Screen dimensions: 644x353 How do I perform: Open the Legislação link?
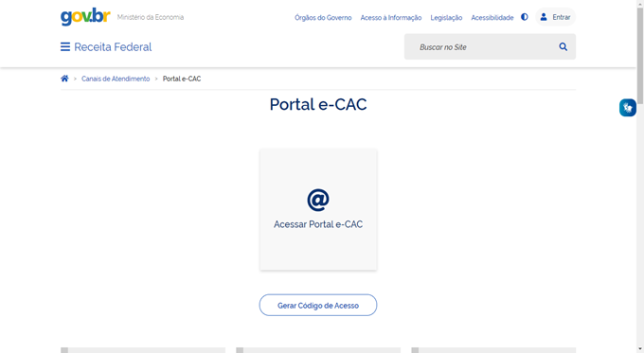point(446,18)
